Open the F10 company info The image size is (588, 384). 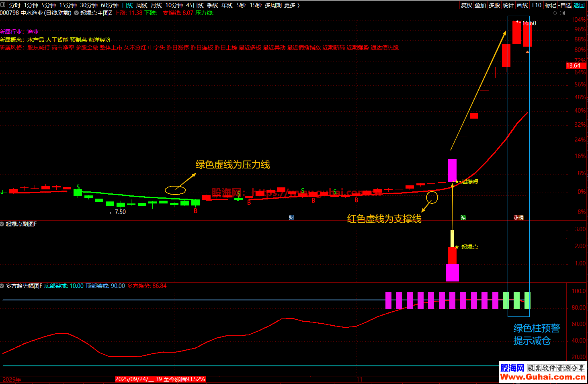tap(537, 5)
